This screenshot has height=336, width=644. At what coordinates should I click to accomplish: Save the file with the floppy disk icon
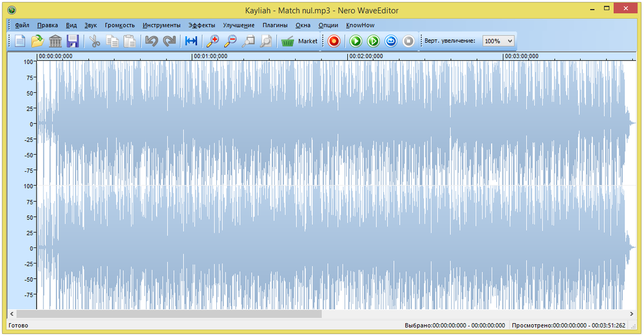[x=73, y=41]
